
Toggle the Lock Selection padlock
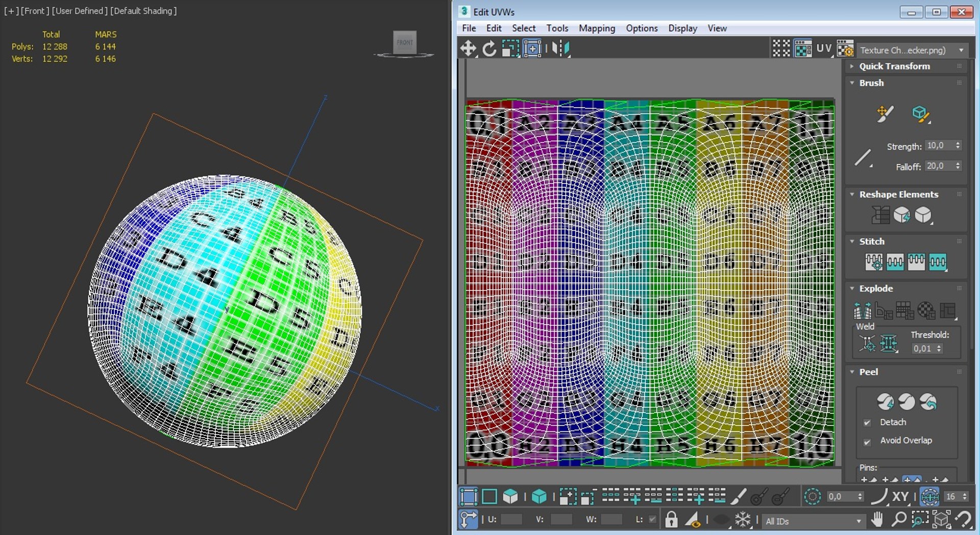tap(671, 520)
